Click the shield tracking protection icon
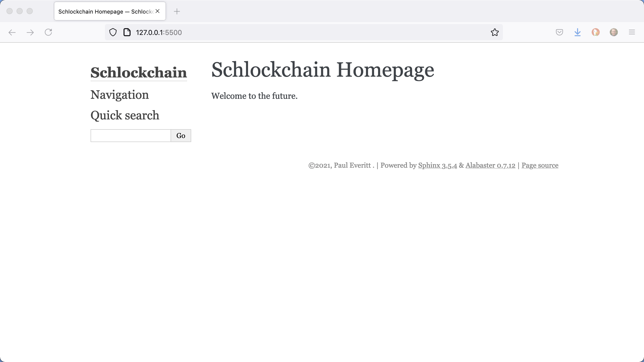The image size is (644, 362). coord(112,32)
